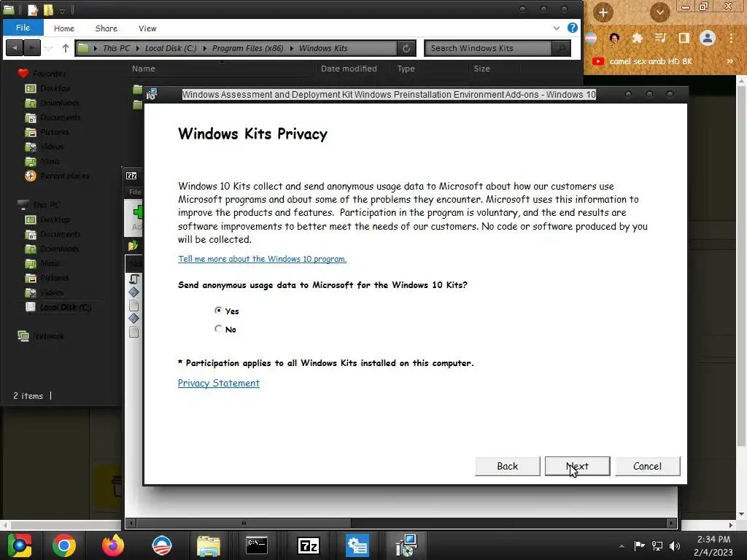Show hidden system tray icons
Viewport: 747px width, 560px height.
pos(622,546)
